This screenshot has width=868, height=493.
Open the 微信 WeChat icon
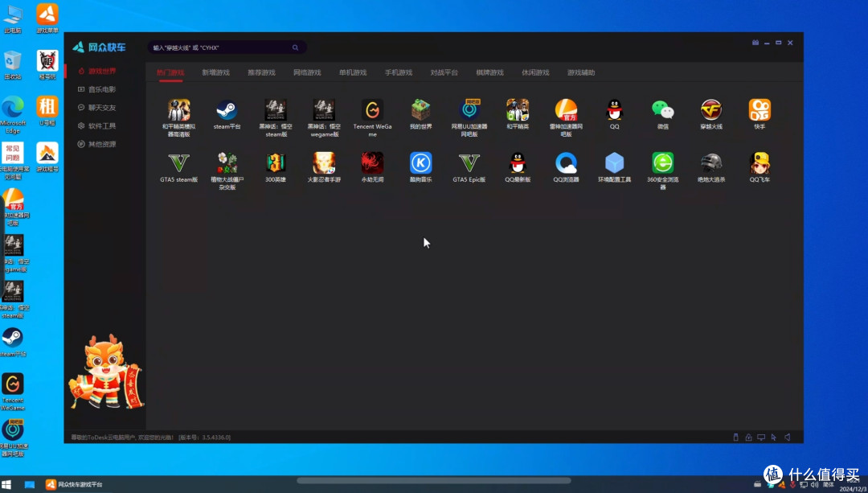point(662,110)
